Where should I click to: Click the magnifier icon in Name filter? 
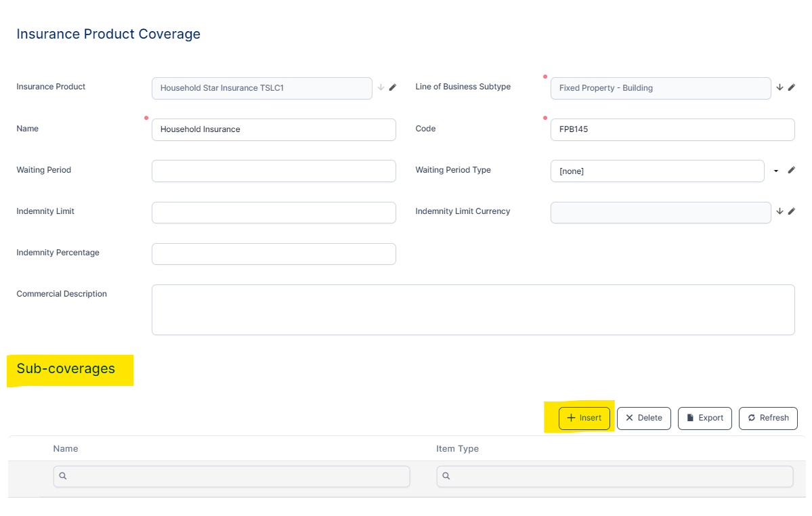click(63, 476)
